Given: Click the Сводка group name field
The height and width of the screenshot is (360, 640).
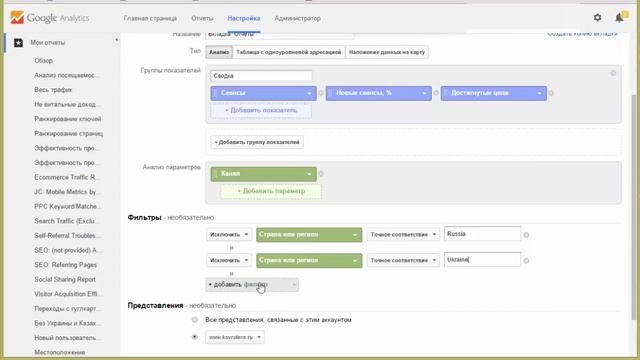Looking at the screenshot, I should (261, 76).
